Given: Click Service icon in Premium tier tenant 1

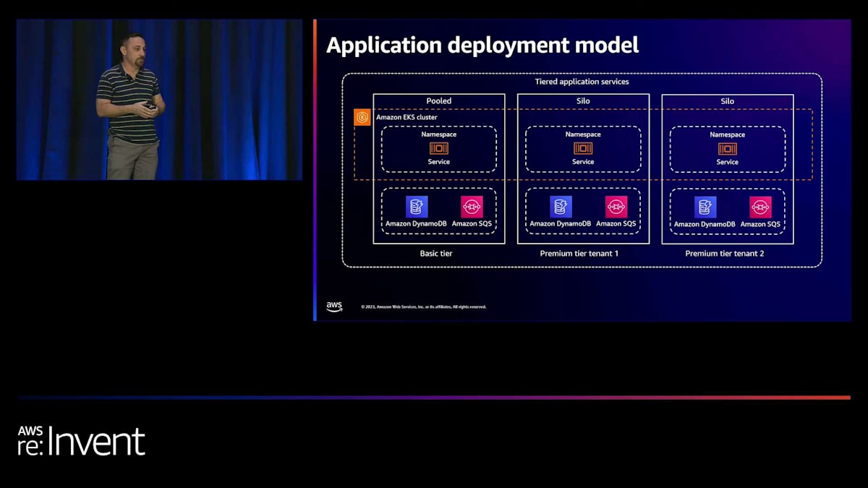Looking at the screenshot, I should pyautogui.click(x=583, y=148).
